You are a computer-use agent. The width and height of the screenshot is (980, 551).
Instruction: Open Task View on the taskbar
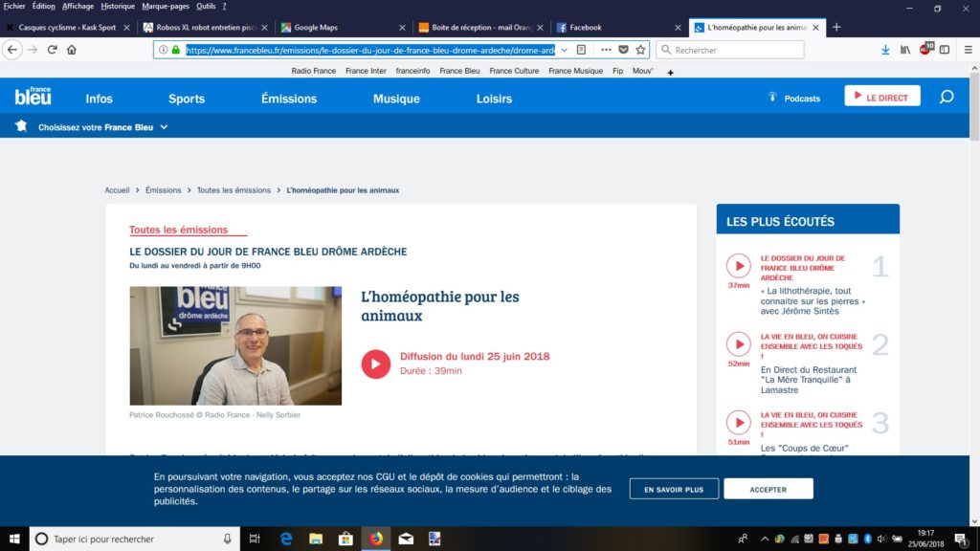point(255,539)
